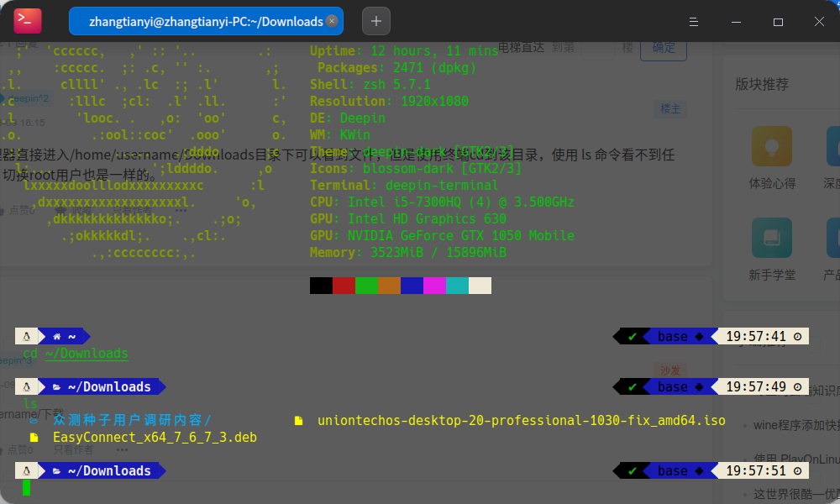
Task: Click the black color block in neofetch palette
Action: (x=321, y=286)
